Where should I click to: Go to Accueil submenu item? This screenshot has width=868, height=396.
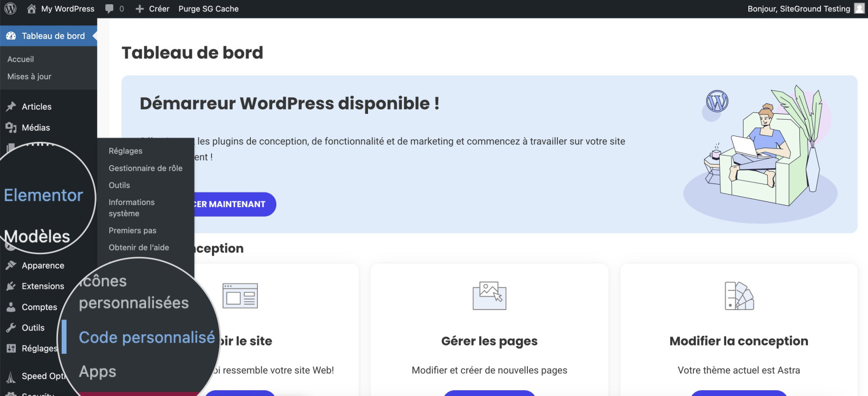tap(21, 59)
